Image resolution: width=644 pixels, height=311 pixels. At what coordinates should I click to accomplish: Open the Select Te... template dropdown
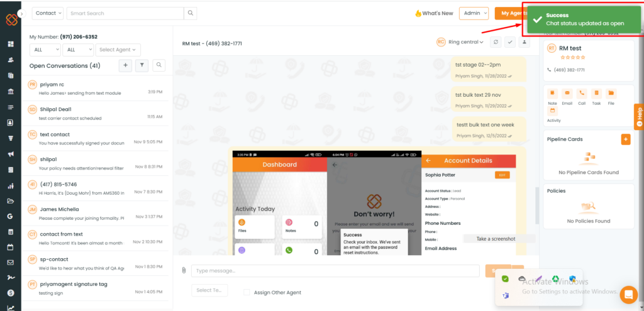[x=209, y=290]
